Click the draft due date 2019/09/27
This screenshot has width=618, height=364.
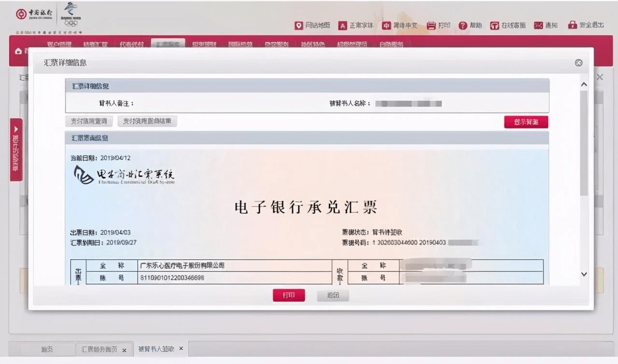(x=121, y=242)
